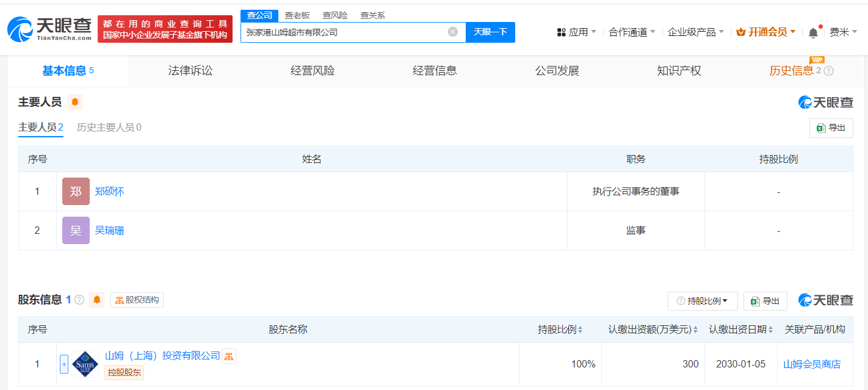The height and width of the screenshot is (390, 868).
Task: Click bell icon beside 股东信息 heading
Action: click(97, 300)
